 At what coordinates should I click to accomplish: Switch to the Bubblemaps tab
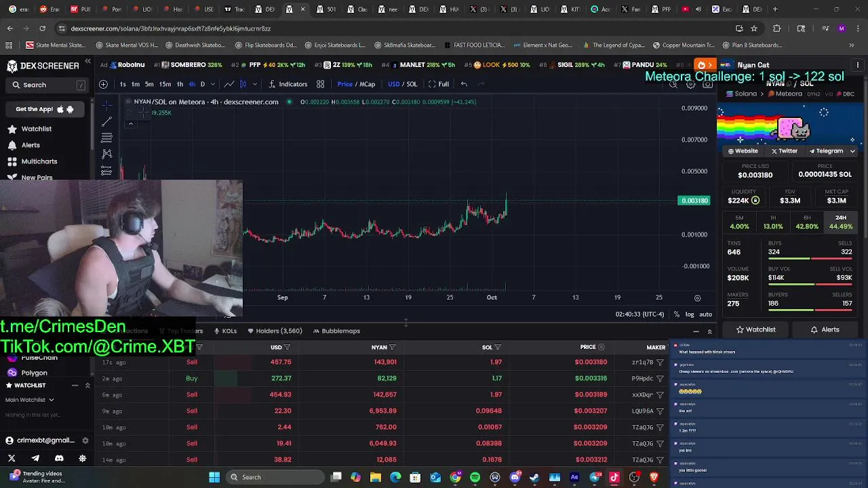click(x=336, y=331)
